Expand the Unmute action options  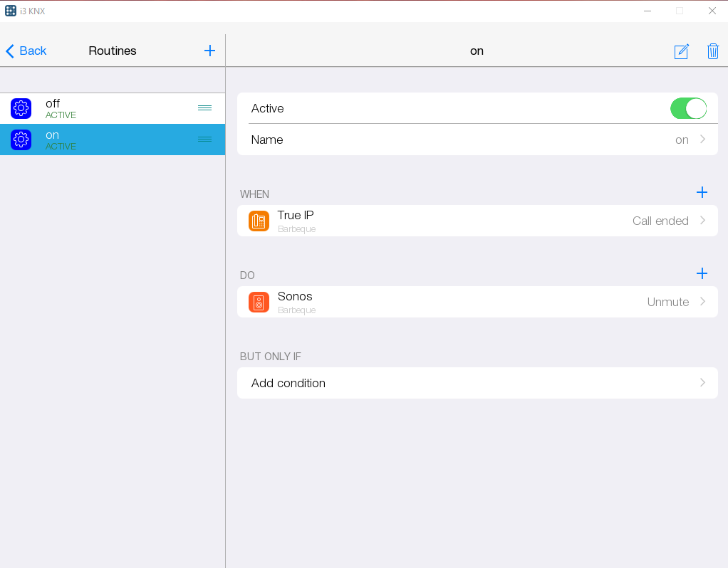[x=702, y=302]
